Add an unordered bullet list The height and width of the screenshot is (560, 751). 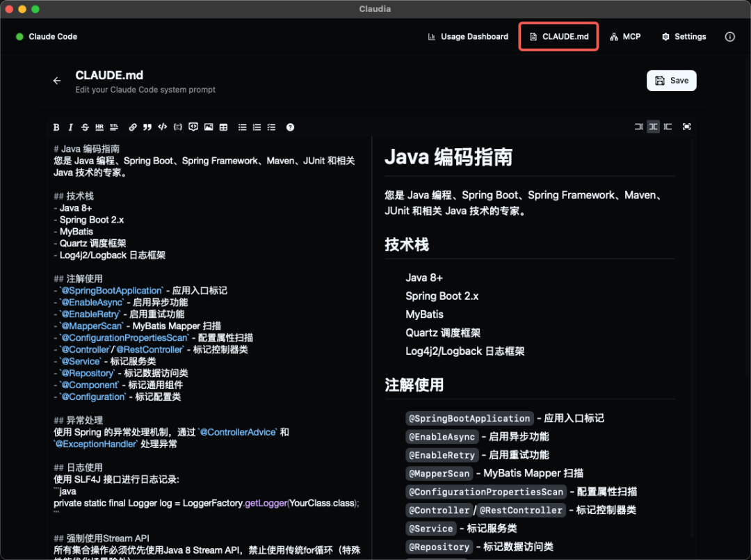[243, 127]
